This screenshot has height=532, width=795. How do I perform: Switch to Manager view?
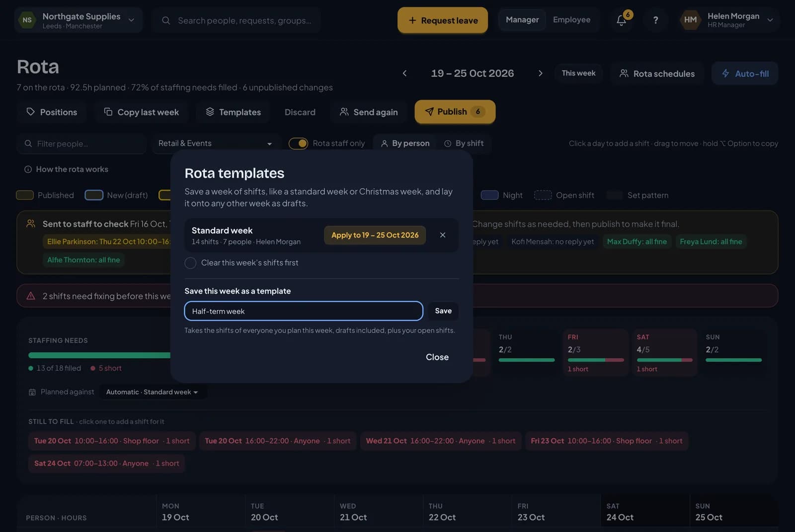522,20
